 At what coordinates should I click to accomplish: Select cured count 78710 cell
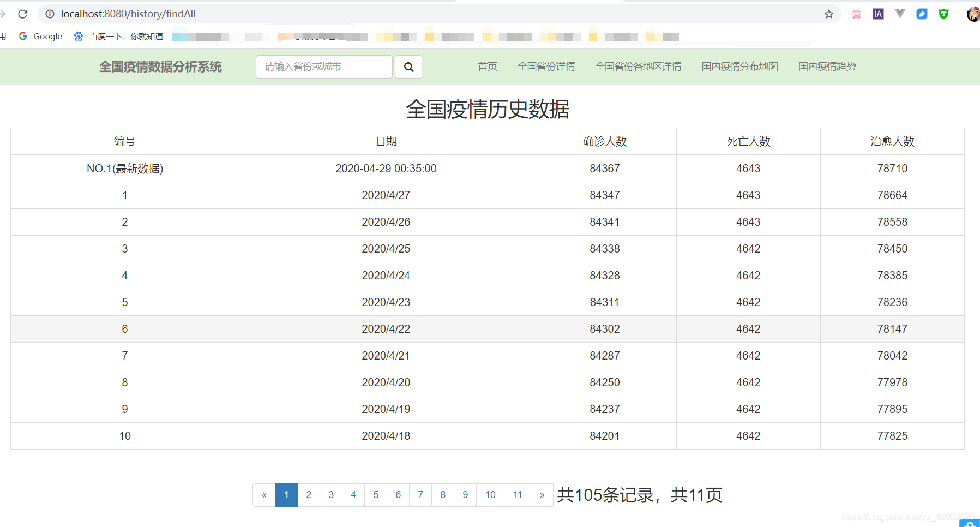pos(892,169)
